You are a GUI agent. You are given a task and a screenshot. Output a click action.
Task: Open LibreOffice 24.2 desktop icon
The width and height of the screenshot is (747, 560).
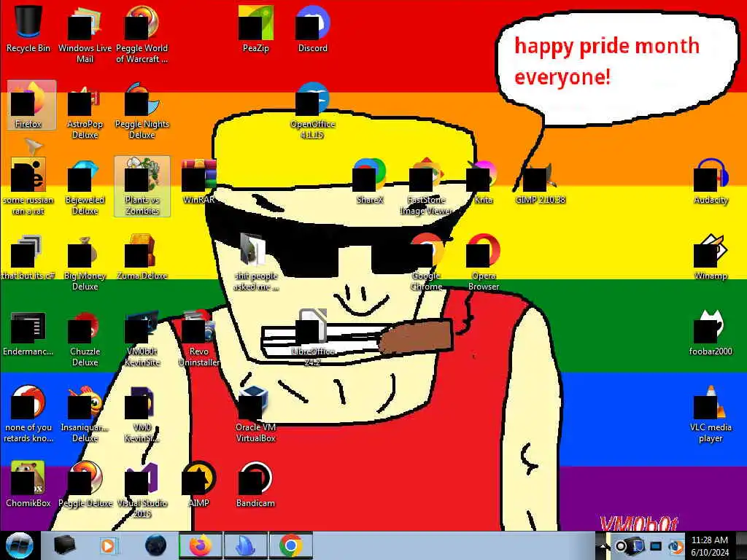312,338
